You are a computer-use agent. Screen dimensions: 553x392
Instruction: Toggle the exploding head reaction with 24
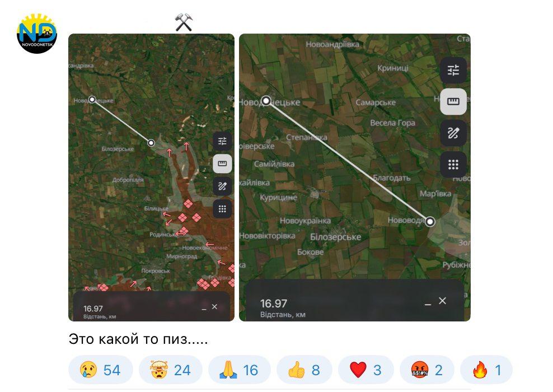coord(171,370)
